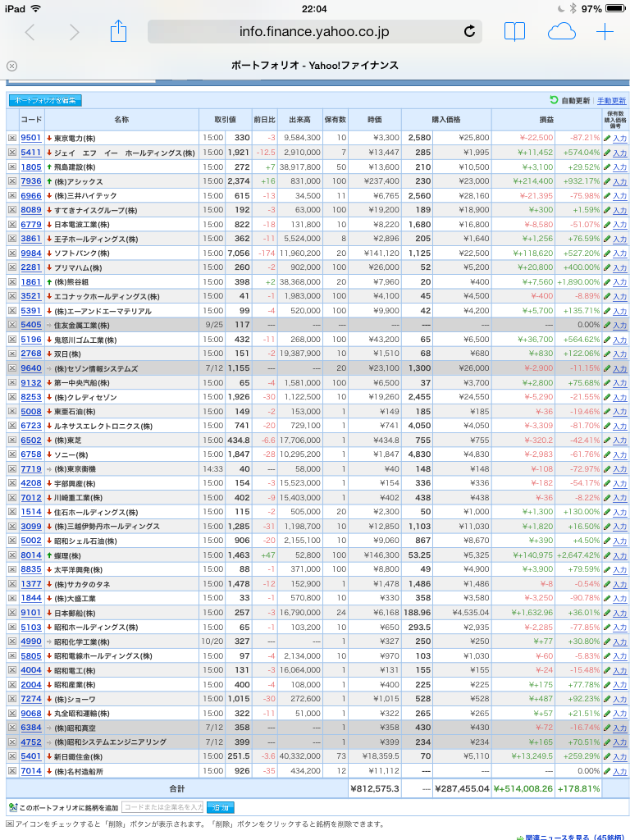Click pencil edit icon for 三井ハイテック row
630x840 pixels.
pos(607,195)
